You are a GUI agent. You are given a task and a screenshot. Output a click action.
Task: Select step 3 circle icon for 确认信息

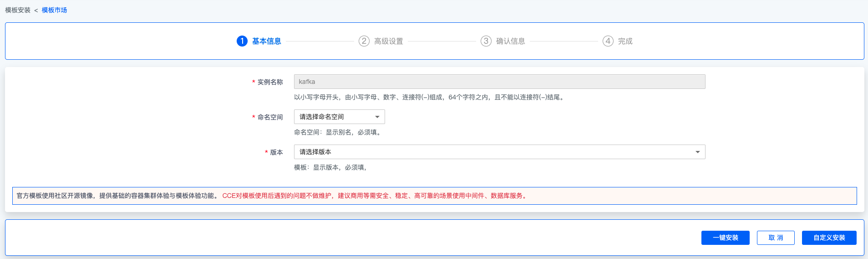click(486, 41)
